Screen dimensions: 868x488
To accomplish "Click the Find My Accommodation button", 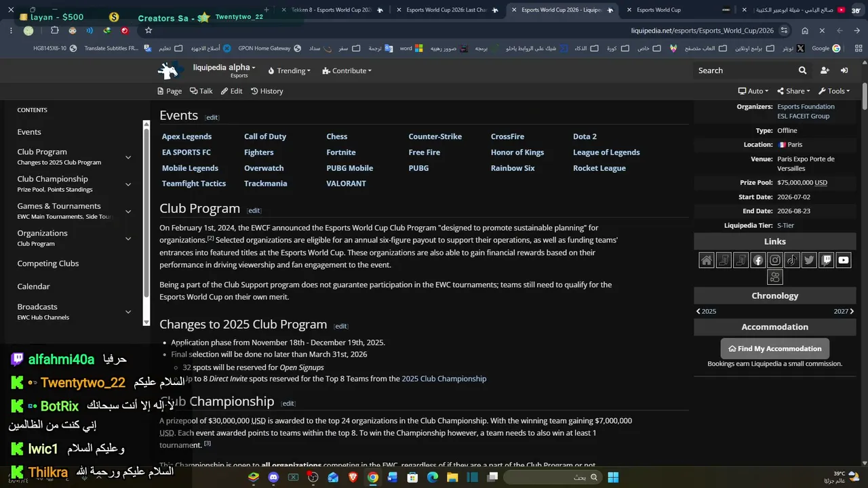I will [x=775, y=348].
